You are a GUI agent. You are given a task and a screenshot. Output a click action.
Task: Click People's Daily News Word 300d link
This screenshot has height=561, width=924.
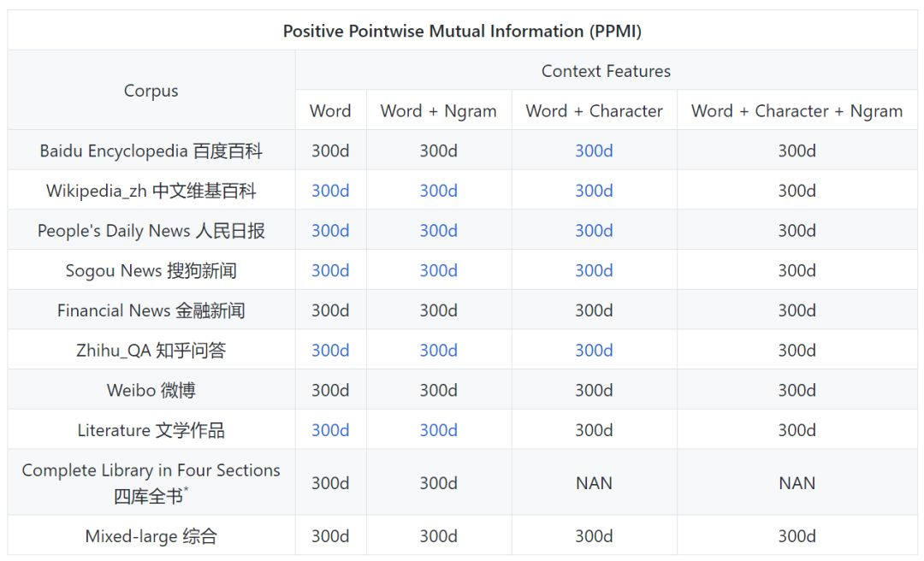[330, 231]
